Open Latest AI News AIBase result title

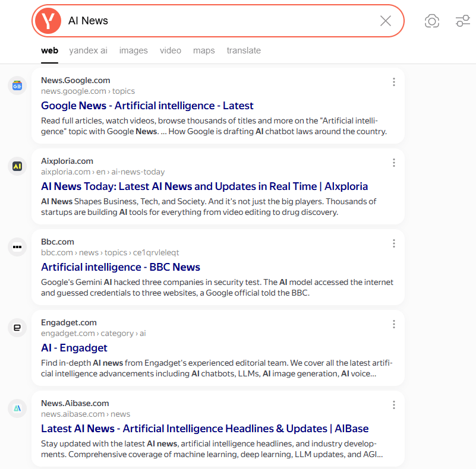point(204,429)
